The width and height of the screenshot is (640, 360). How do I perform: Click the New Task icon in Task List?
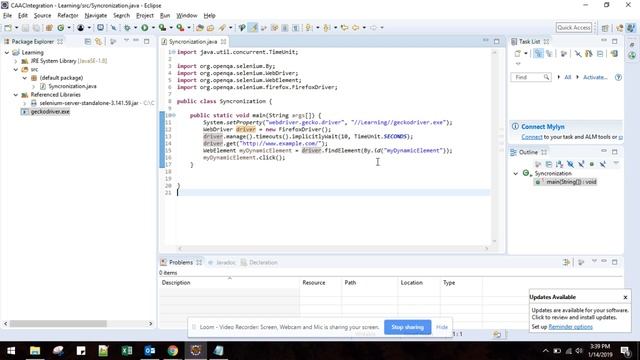(518, 53)
